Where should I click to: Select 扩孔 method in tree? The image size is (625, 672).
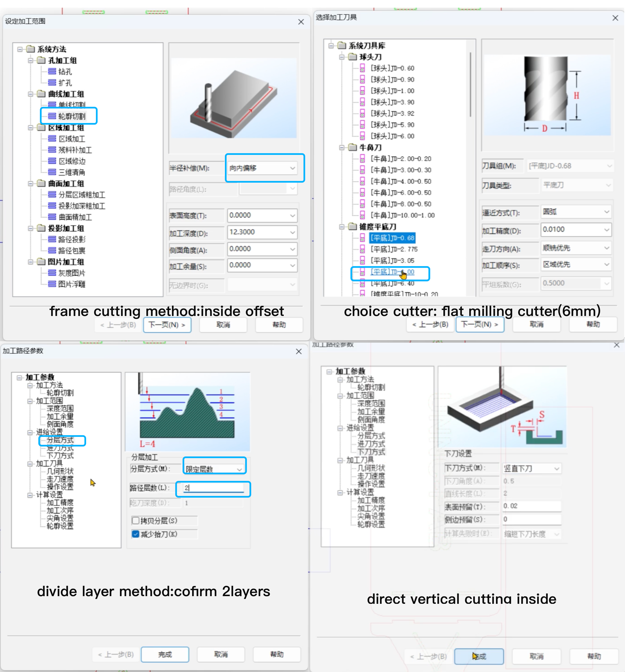[x=65, y=83]
